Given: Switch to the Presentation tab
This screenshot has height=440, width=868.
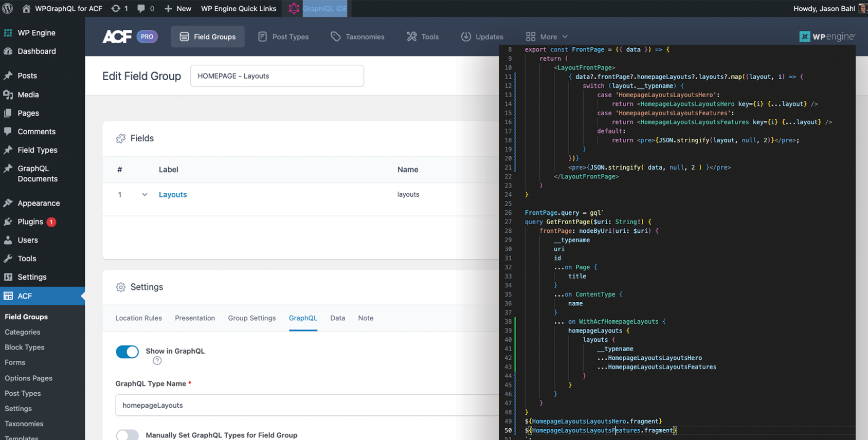Looking at the screenshot, I should point(195,318).
